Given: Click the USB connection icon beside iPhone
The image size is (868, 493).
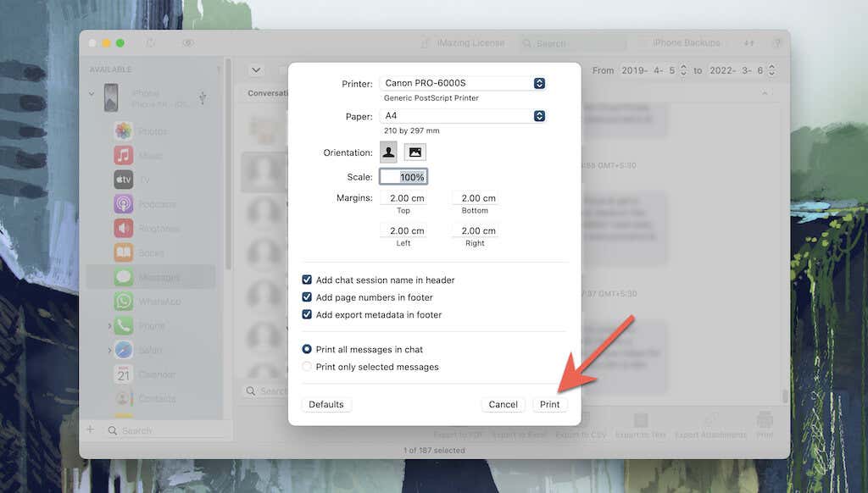Looking at the screenshot, I should [203, 98].
